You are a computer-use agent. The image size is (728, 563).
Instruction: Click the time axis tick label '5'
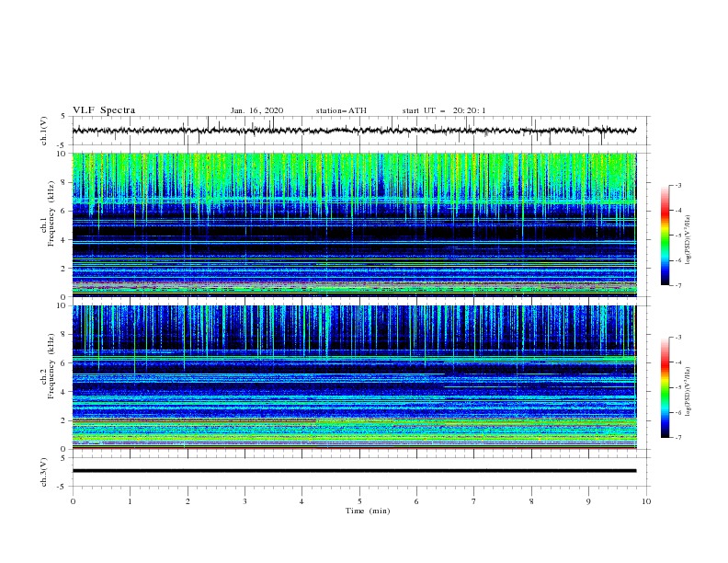click(359, 501)
